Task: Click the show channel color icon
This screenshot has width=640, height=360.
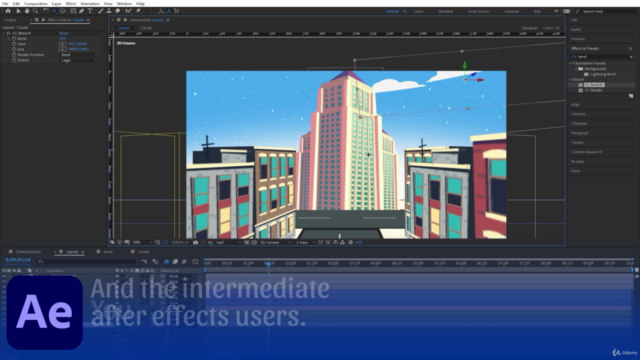Action: click(x=210, y=242)
